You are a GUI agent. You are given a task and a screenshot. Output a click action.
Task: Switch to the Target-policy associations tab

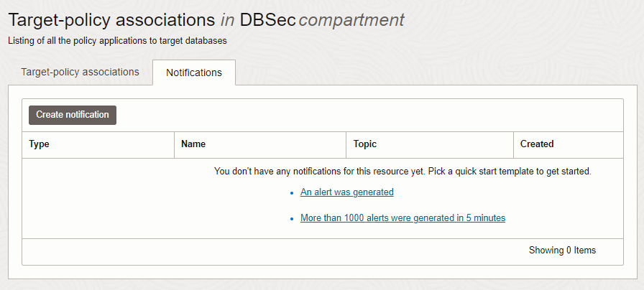click(80, 72)
